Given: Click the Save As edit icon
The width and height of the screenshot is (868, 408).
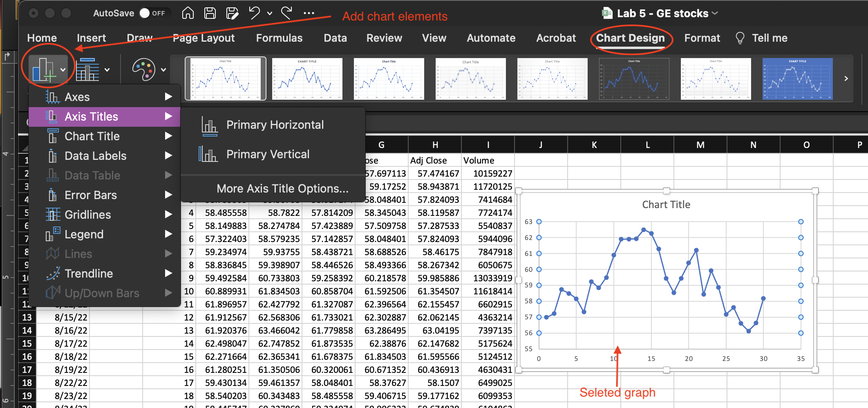Looking at the screenshot, I should (x=232, y=13).
